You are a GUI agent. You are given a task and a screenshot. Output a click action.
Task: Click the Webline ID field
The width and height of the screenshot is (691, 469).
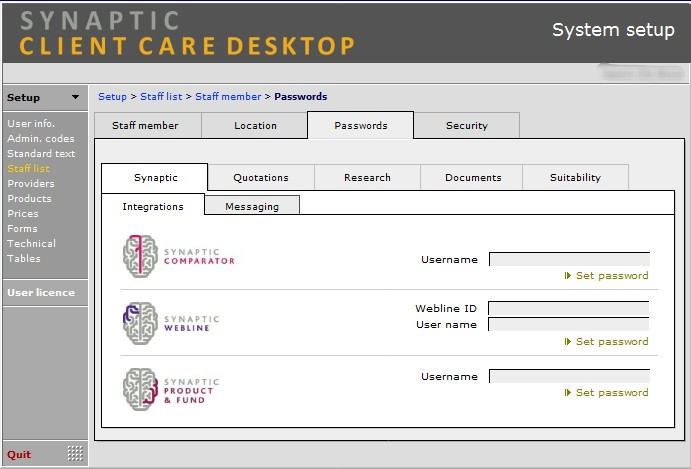coord(568,308)
